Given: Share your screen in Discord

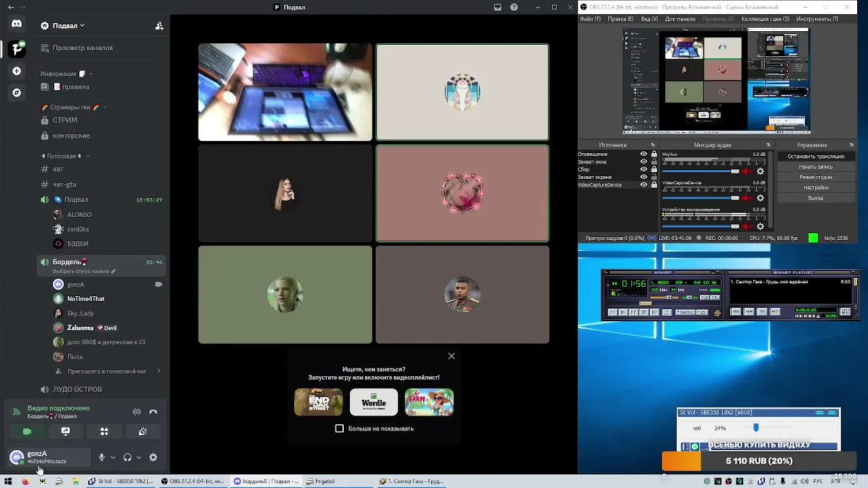Looking at the screenshot, I should tap(66, 431).
